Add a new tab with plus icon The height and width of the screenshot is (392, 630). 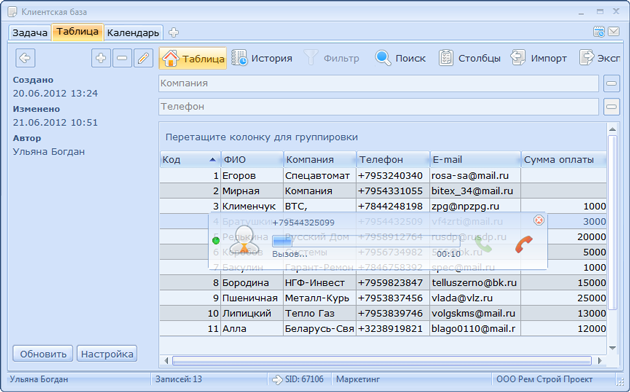[x=174, y=33]
